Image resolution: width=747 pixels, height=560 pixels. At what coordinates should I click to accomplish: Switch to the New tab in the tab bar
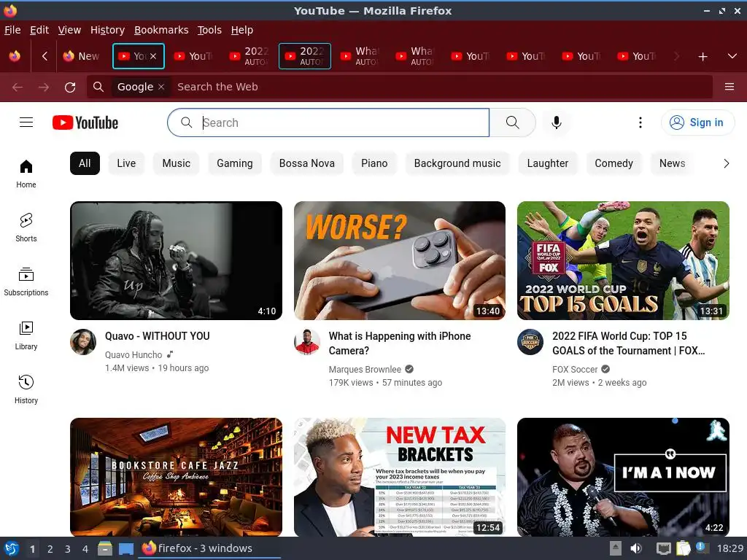coord(83,56)
